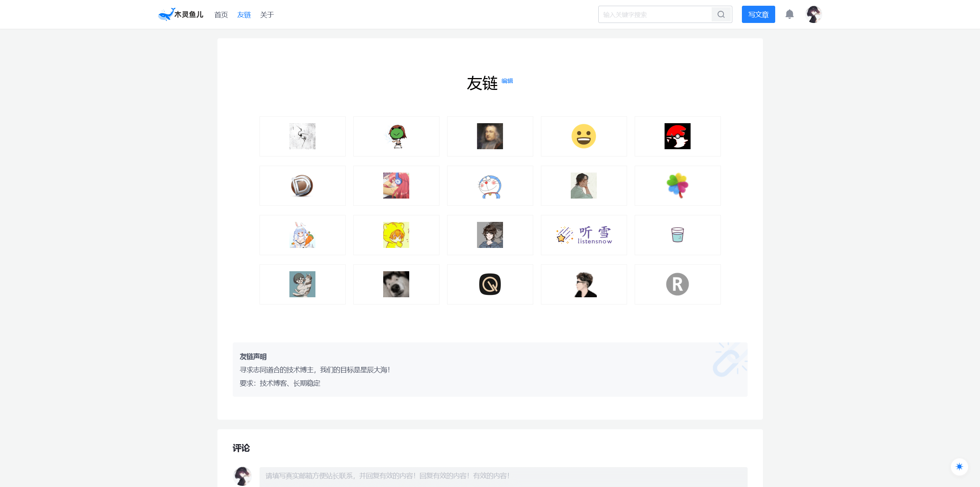The width and height of the screenshot is (980, 487).
Task: Open the man with sunglasses profile link
Action: pyautogui.click(x=584, y=284)
